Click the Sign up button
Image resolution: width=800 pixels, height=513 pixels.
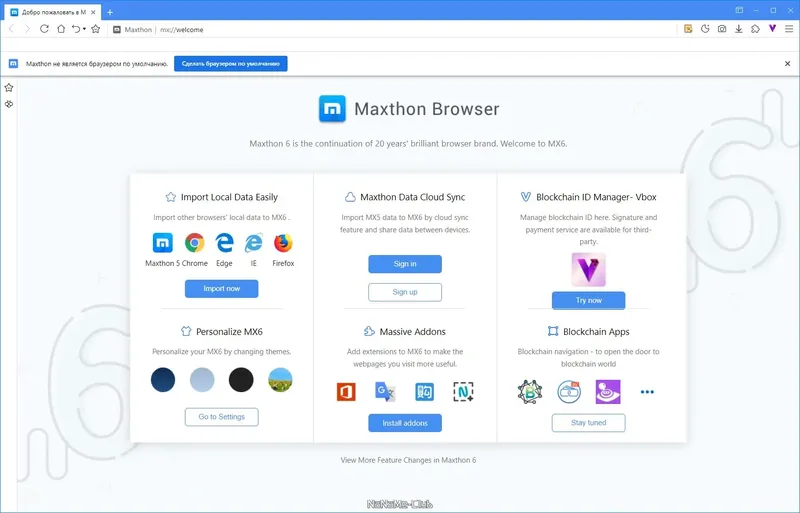pyautogui.click(x=405, y=292)
